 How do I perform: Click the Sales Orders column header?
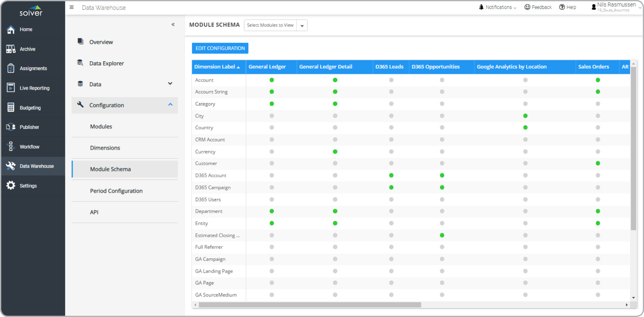598,67
